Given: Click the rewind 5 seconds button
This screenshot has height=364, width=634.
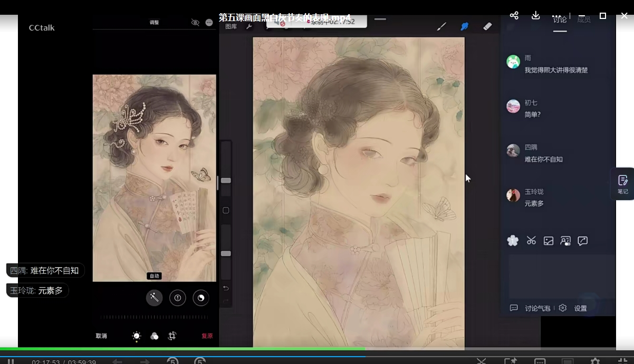Looking at the screenshot, I should (x=172, y=361).
